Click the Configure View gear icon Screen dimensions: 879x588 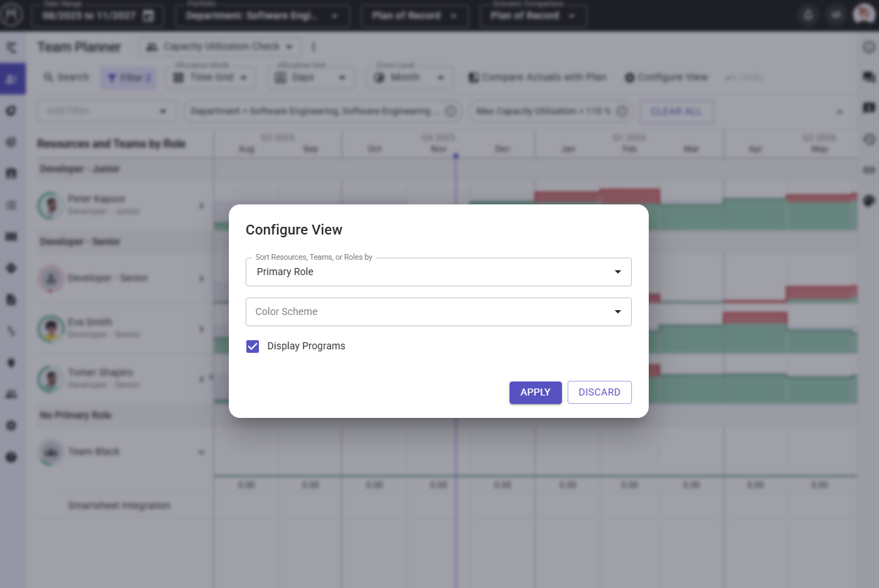point(629,78)
